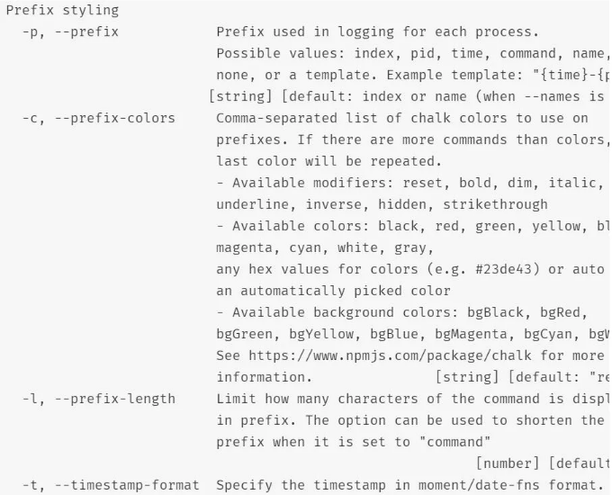
Task: Click the "-t, --timestamp-format" option flag
Action: click(111, 485)
